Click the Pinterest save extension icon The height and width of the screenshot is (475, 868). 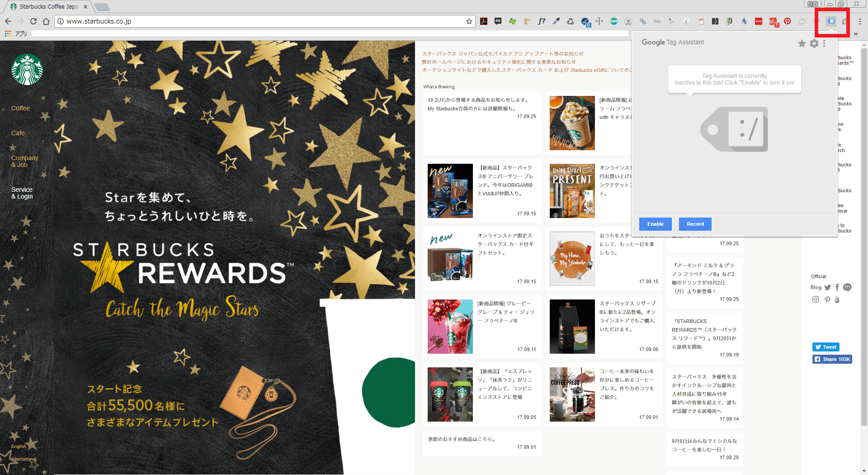click(788, 21)
